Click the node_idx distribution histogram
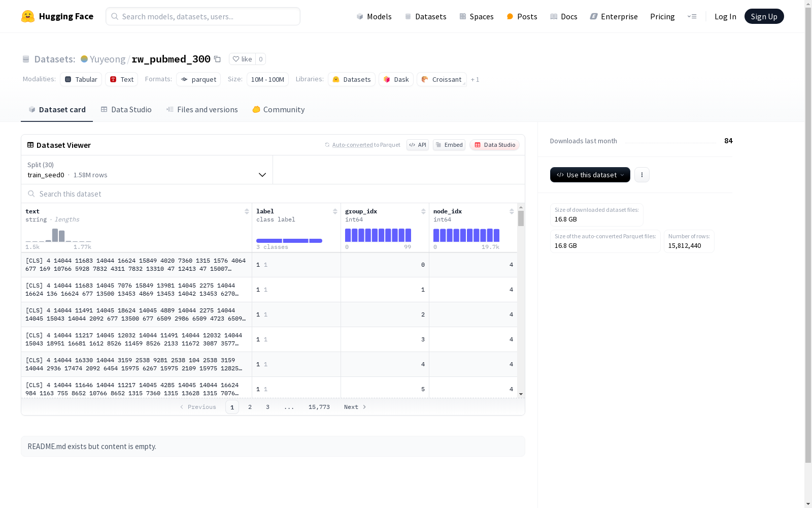 [x=466, y=235]
